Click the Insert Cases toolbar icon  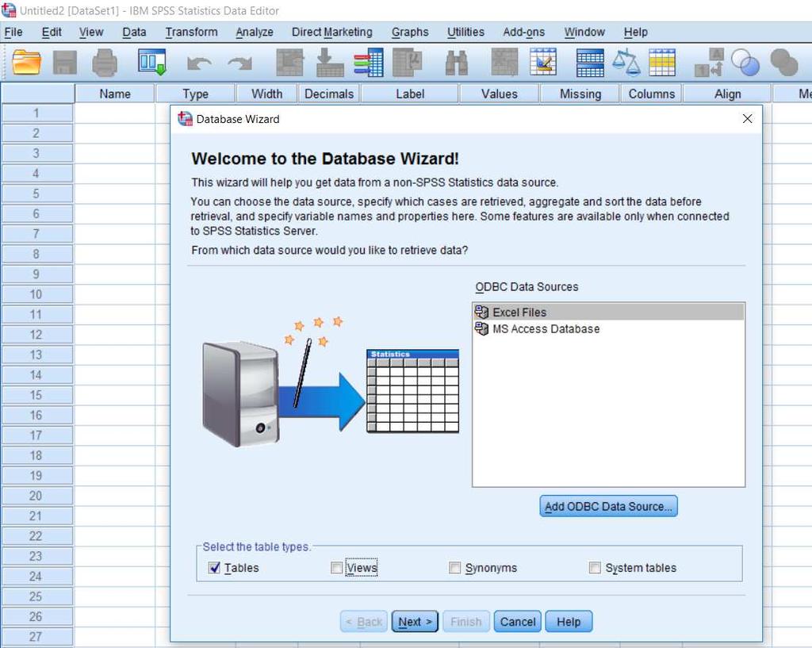click(x=504, y=62)
